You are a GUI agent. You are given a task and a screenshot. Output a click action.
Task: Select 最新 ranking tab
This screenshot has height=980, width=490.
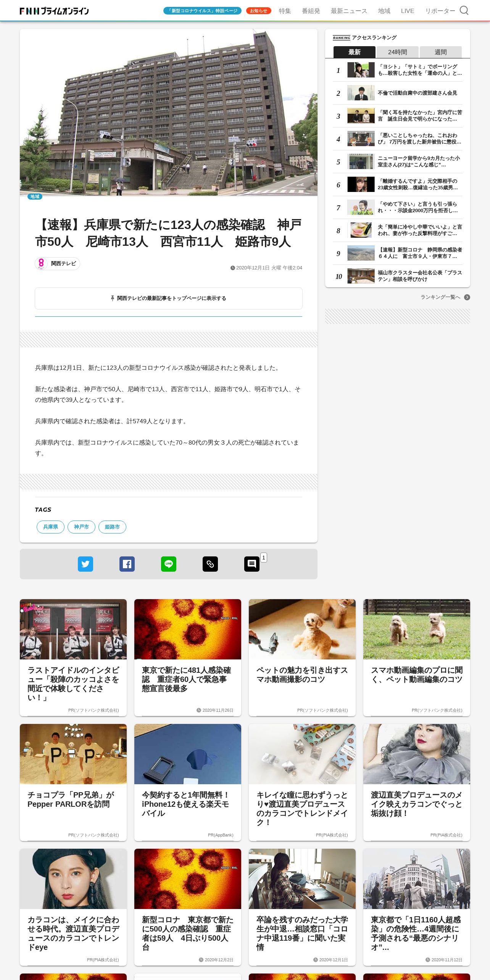[355, 52]
